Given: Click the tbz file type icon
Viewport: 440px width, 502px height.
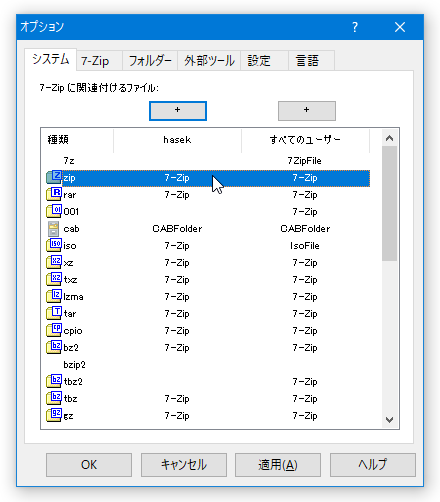Looking at the screenshot, I should (x=54, y=398).
